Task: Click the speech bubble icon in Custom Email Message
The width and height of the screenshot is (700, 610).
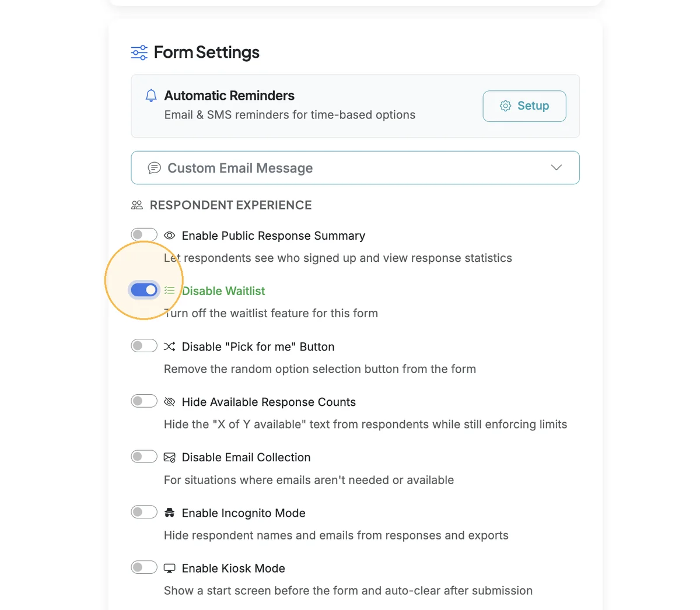Action: point(155,168)
